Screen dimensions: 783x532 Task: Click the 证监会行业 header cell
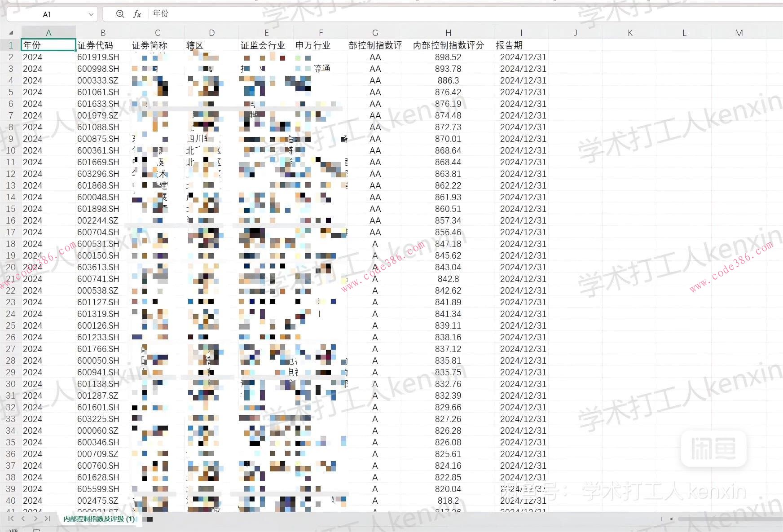[x=266, y=45]
